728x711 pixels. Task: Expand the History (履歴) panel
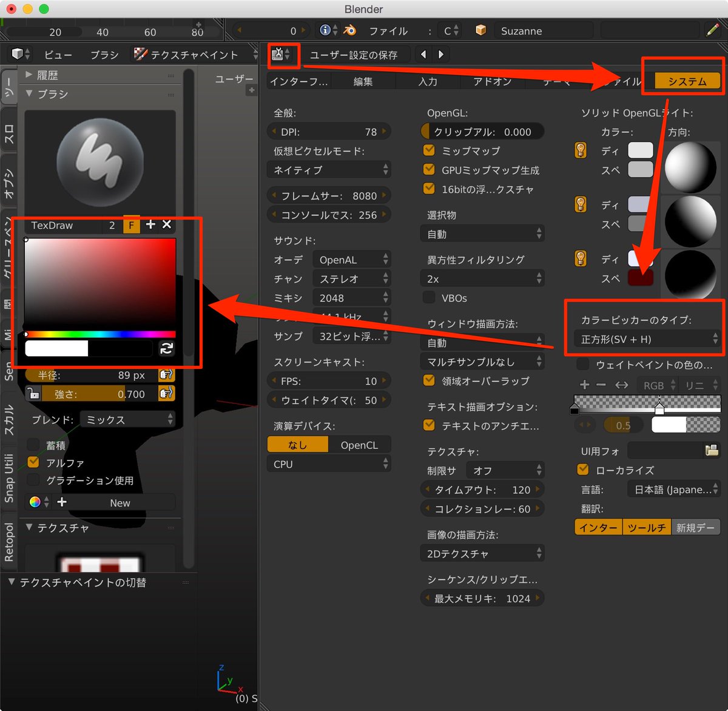[29, 75]
